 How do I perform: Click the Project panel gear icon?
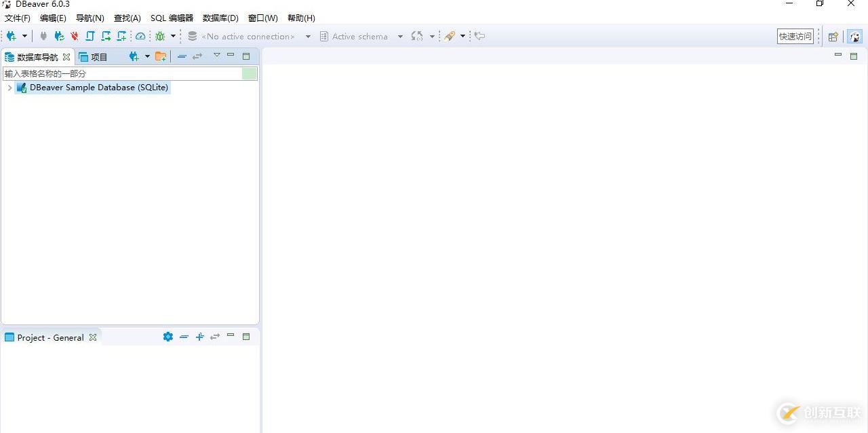point(168,337)
